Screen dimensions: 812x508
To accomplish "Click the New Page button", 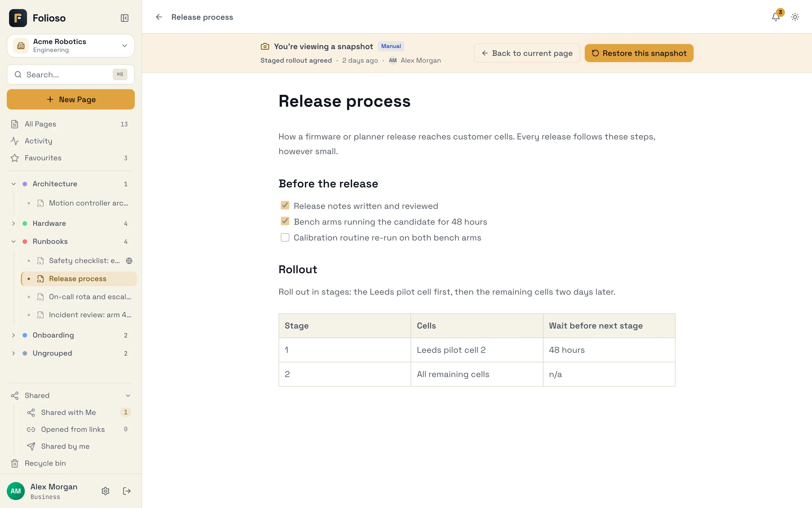I will (x=71, y=99).
